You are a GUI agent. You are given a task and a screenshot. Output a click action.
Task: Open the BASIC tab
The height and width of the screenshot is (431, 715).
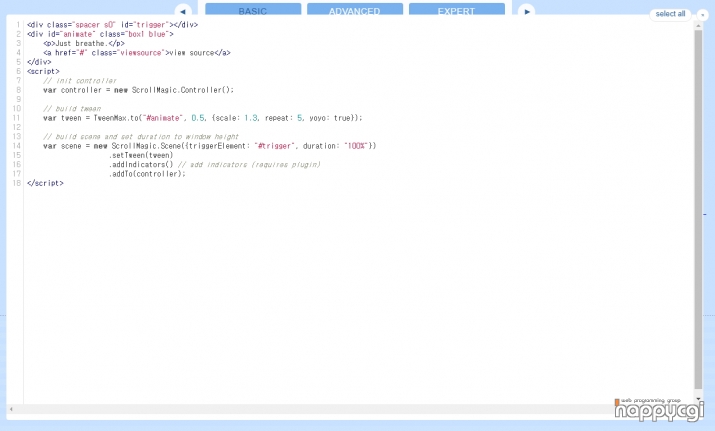click(253, 10)
